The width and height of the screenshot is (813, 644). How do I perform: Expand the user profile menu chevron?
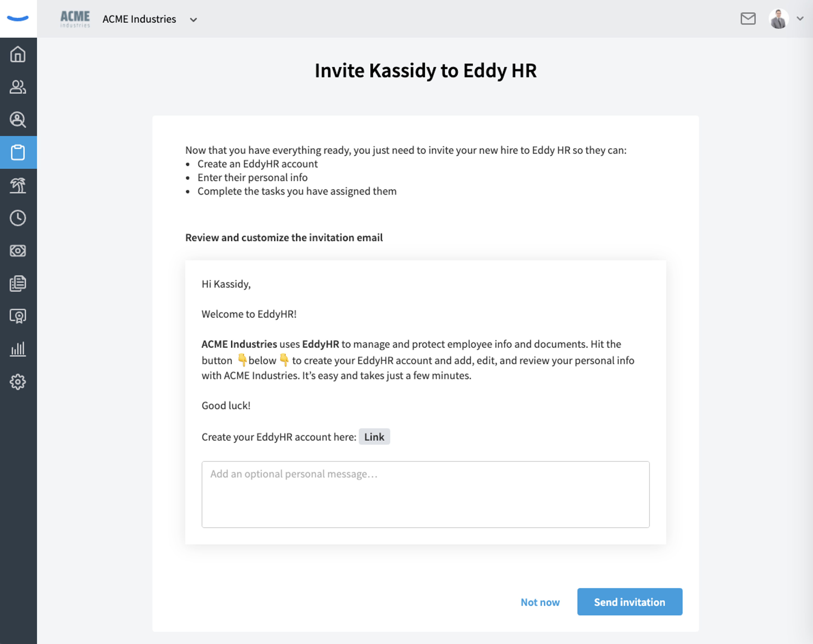[x=800, y=18]
